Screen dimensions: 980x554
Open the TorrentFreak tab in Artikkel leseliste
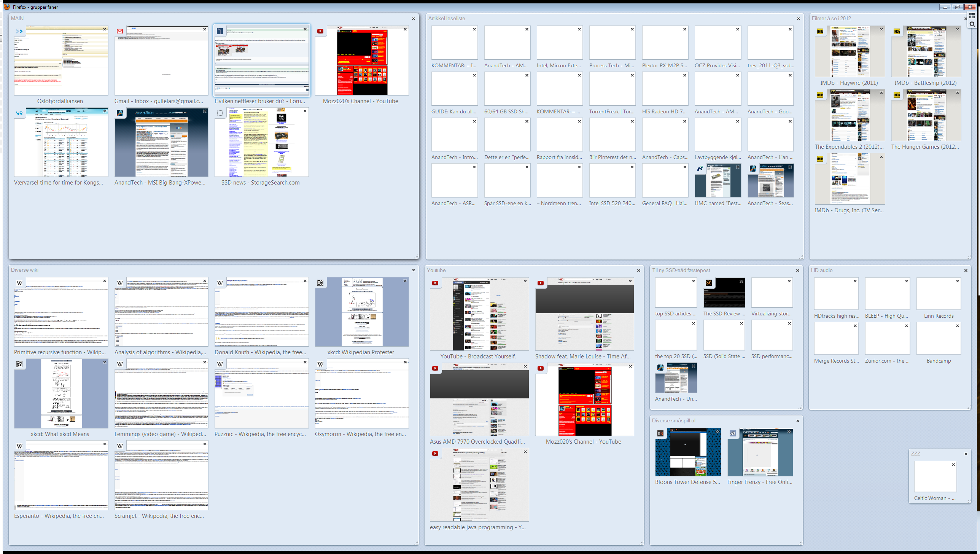point(612,89)
